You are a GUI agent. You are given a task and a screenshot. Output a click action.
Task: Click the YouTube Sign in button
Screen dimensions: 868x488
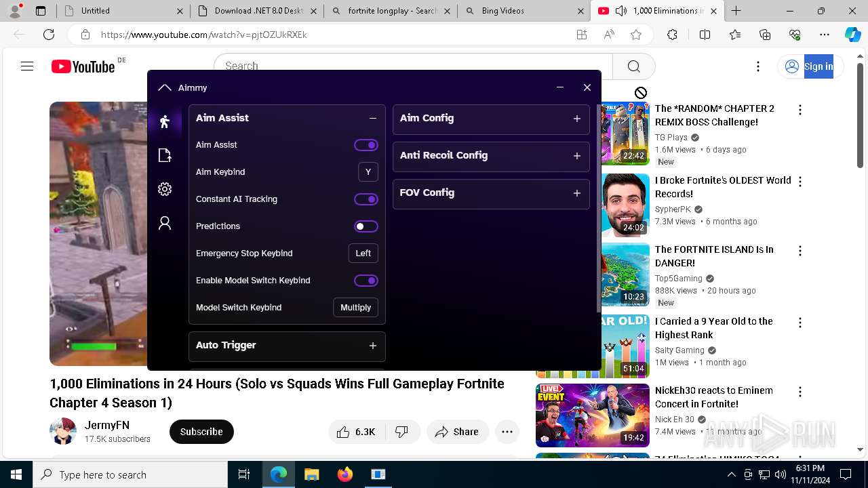point(810,66)
